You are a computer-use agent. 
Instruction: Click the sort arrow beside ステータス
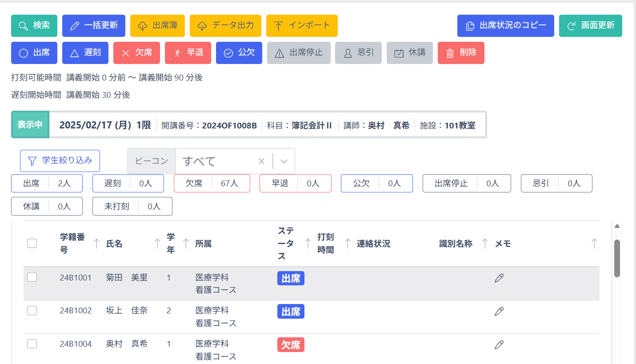pyautogui.click(x=308, y=244)
